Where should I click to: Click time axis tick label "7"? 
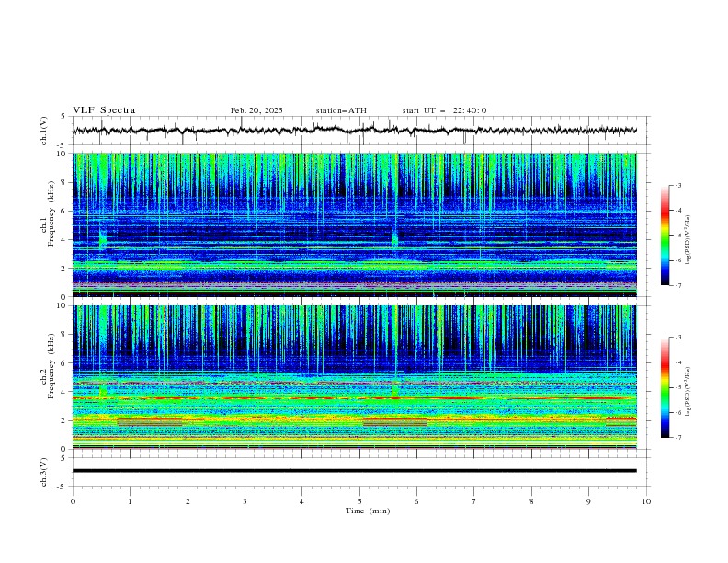pos(474,501)
